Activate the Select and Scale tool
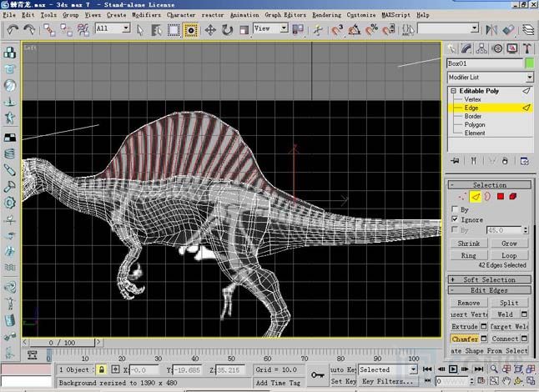The image size is (539, 392). 244,30
